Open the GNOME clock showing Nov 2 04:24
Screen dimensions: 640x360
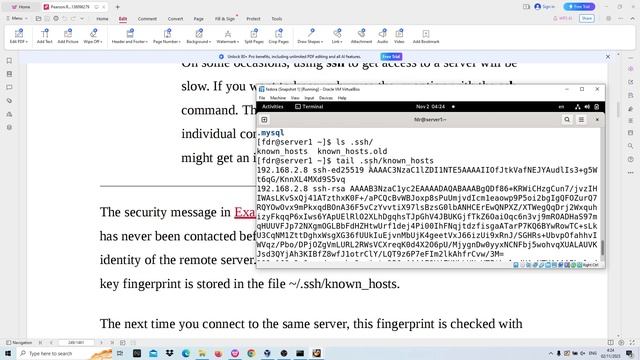pos(430,107)
